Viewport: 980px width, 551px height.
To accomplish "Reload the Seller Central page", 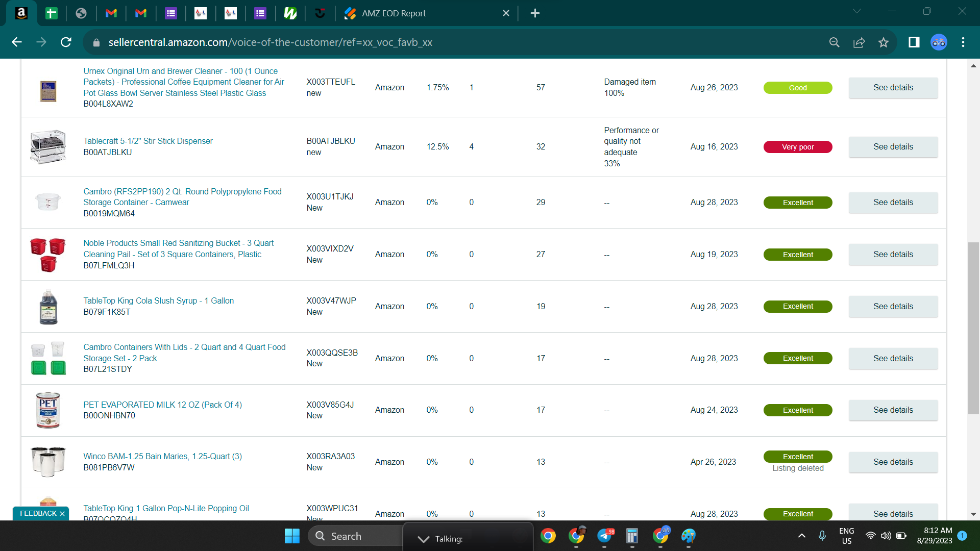I will coord(66,42).
